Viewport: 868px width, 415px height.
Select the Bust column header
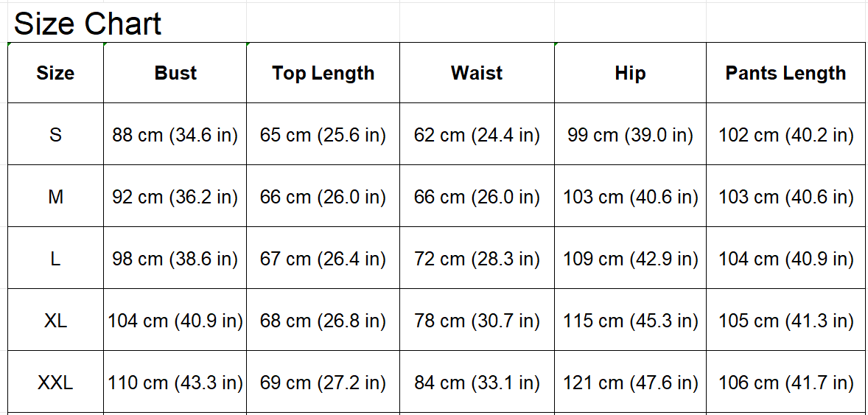[x=175, y=73]
